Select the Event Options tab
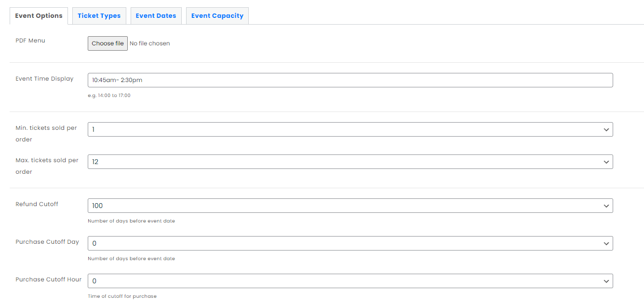644x307 pixels. (39, 15)
